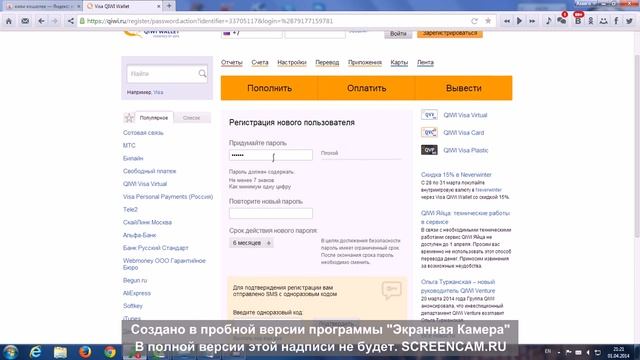Open the Настройки menu
This screenshot has width=640, height=360.
291,62
